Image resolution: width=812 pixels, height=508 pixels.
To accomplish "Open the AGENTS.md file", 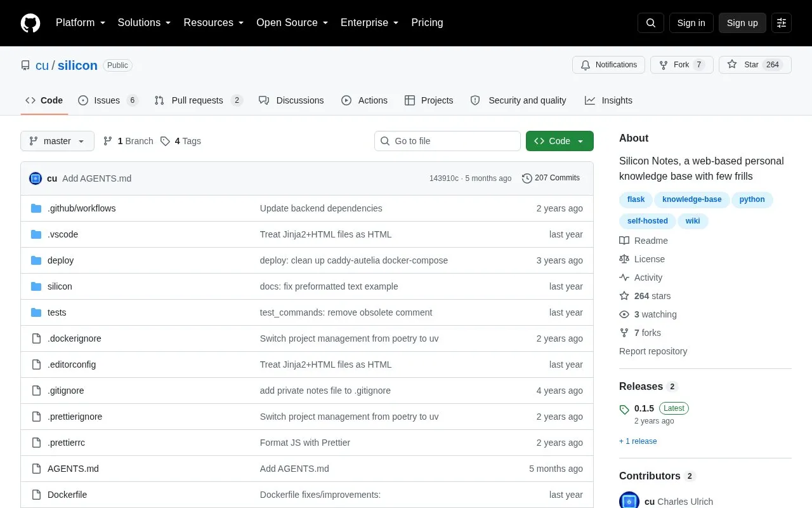I will (73, 469).
